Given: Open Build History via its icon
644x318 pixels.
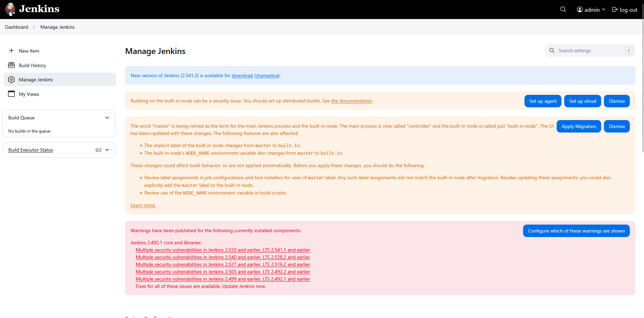Looking at the screenshot, I should point(11,65).
